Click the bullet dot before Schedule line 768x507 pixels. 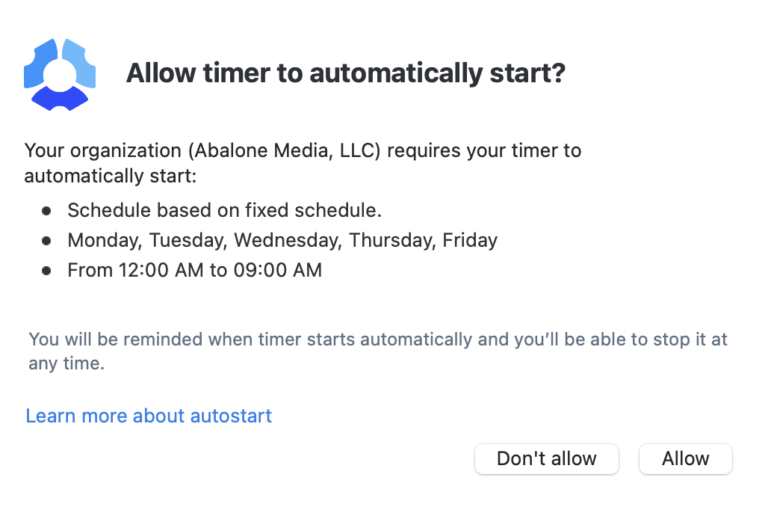pos(46,211)
